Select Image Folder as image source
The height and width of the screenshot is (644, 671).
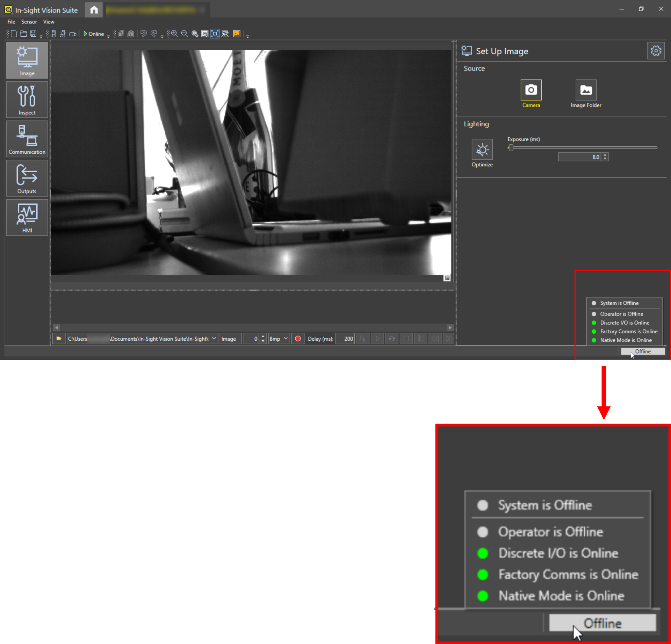click(x=586, y=90)
